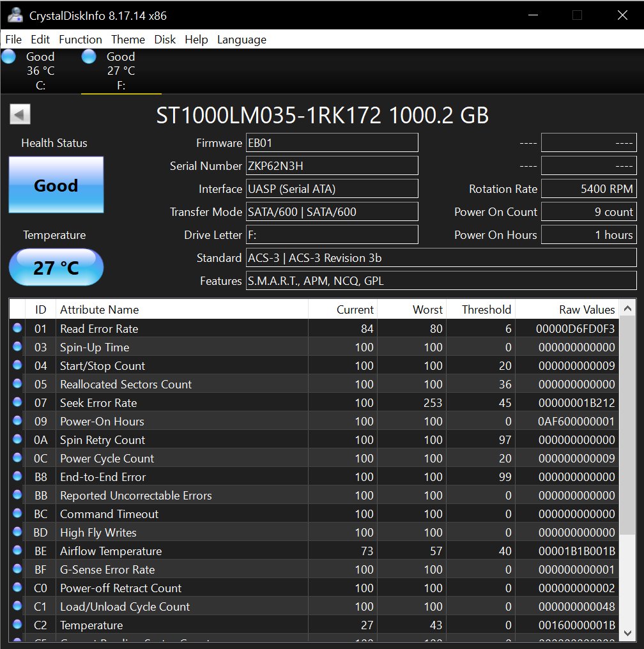Click the status dot for Airflow Temperature
This screenshot has width=644, height=649.
pyautogui.click(x=17, y=550)
